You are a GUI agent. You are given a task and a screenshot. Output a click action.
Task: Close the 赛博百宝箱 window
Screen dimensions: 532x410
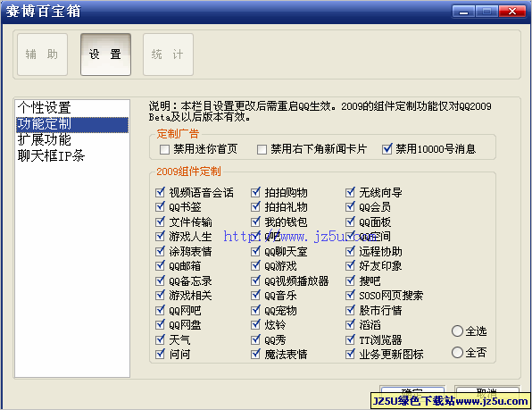coord(512,12)
